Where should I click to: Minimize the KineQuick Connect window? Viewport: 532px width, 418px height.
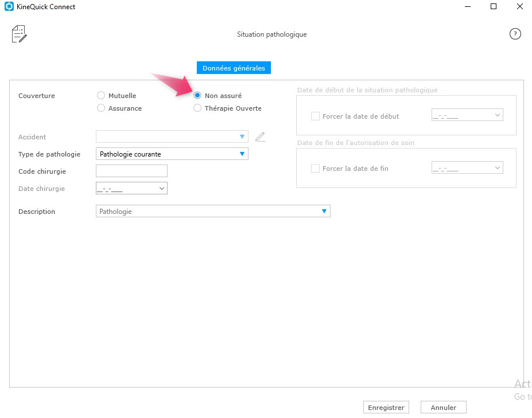[468, 6]
